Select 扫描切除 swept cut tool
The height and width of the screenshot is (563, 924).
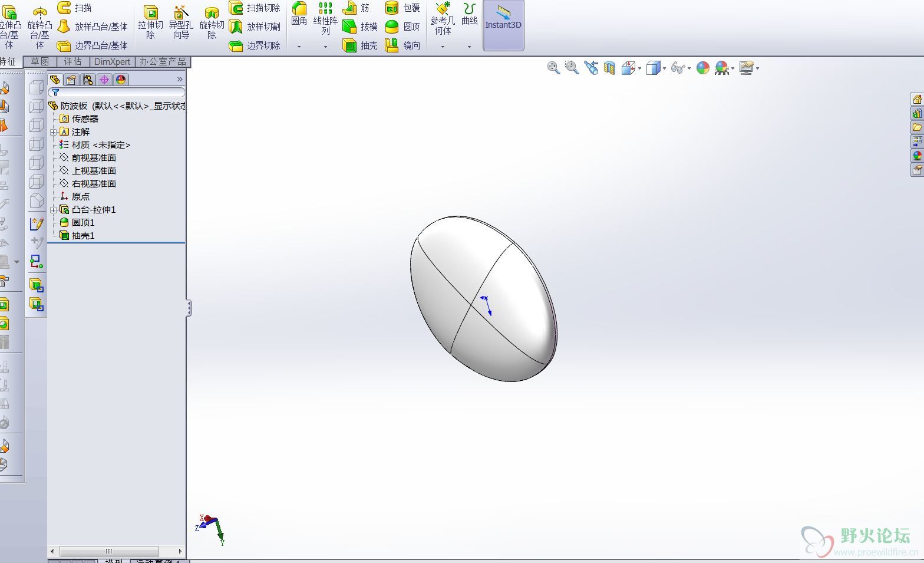[255, 8]
